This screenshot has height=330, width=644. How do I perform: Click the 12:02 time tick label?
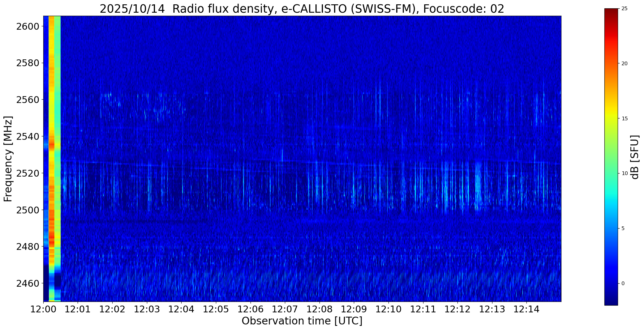112,309
